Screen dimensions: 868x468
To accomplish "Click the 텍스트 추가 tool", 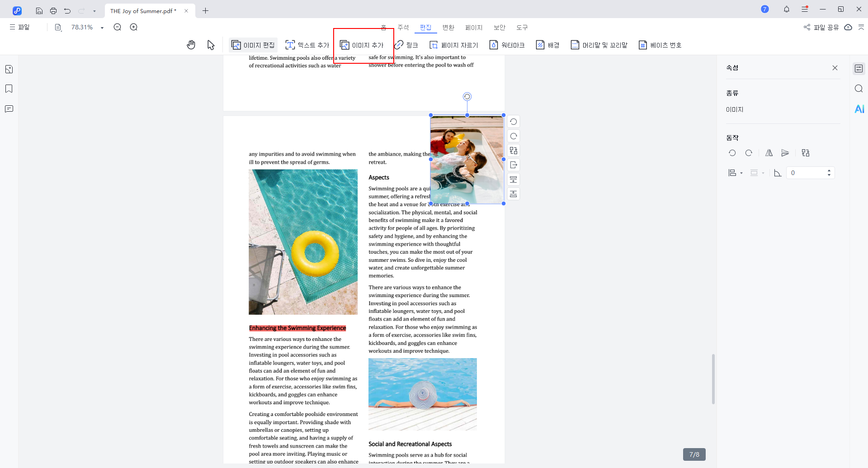I will [307, 45].
